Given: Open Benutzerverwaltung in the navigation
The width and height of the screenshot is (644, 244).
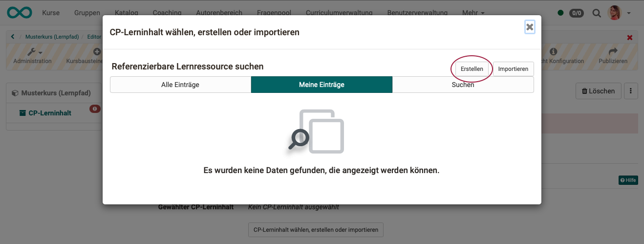Looking at the screenshot, I should (417, 13).
